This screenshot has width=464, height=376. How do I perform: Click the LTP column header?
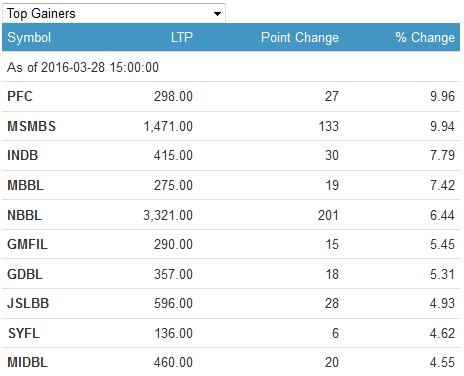(x=182, y=37)
